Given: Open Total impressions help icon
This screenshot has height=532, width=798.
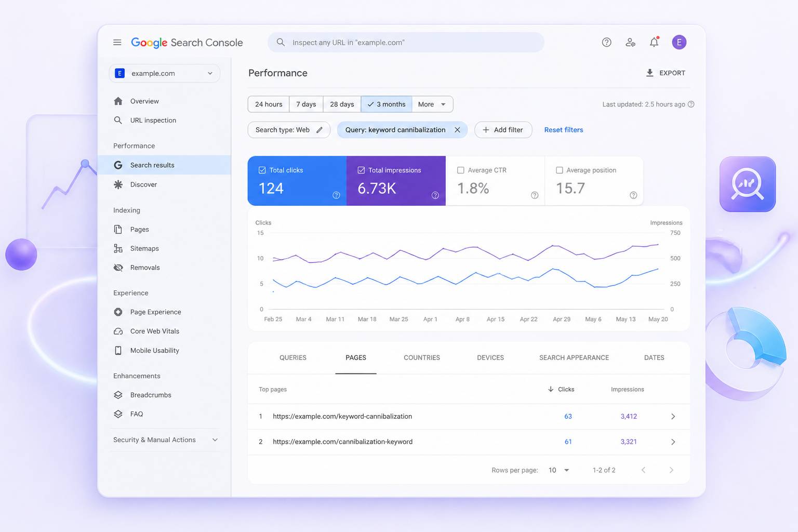Looking at the screenshot, I should (435, 195).
